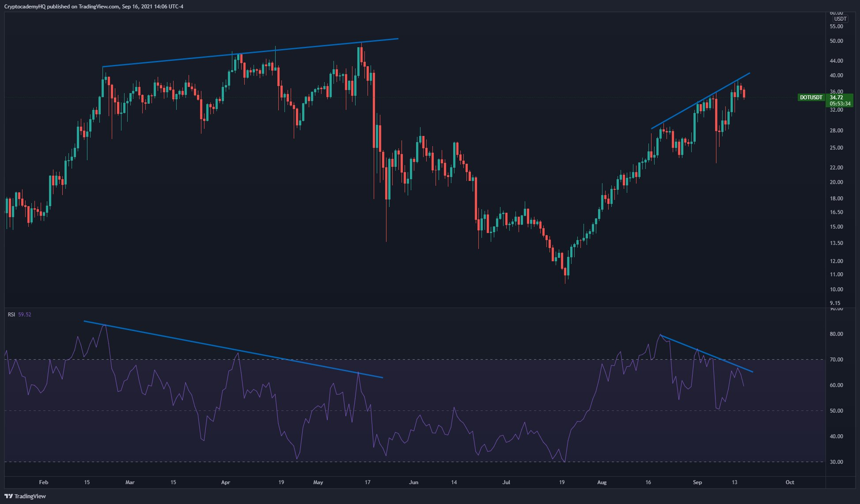
Task: Click the bar countdown timer 05:53:34
Action: tap(840, 104)
